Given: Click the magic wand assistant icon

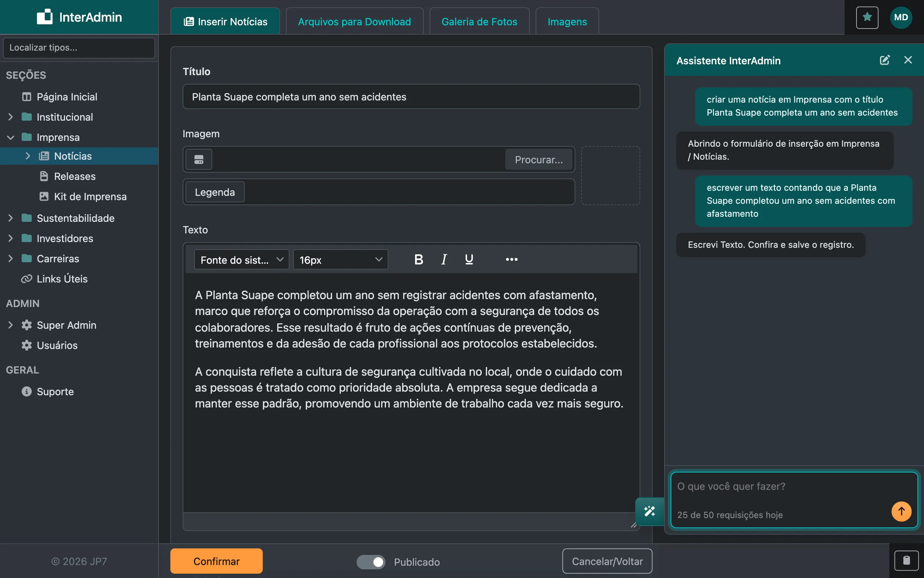Looking at the screenshot, I should pos(649,512).
